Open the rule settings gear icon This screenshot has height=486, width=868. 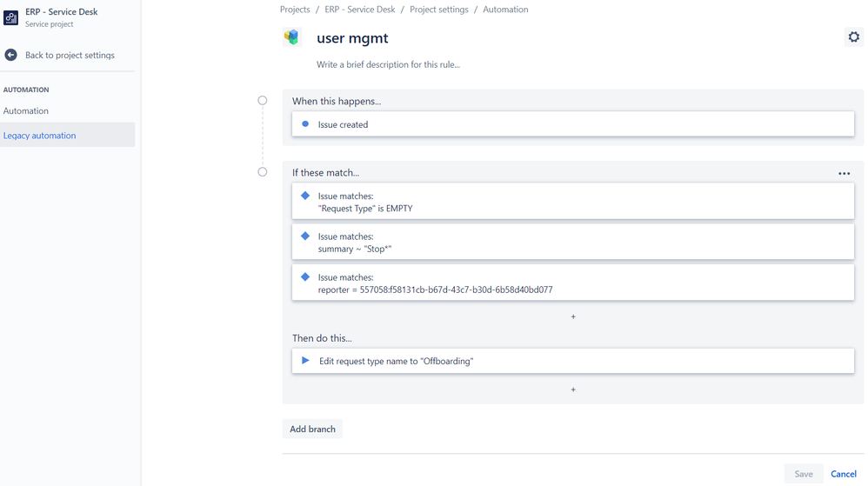853,37
